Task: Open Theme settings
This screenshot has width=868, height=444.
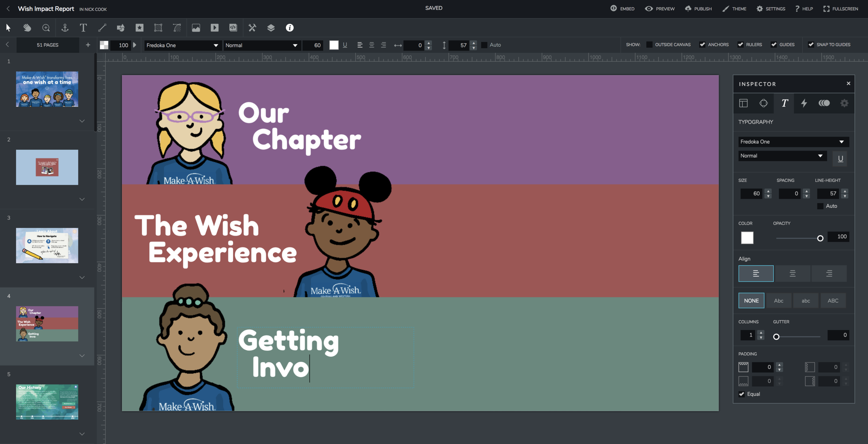Action: pos(734,8)
